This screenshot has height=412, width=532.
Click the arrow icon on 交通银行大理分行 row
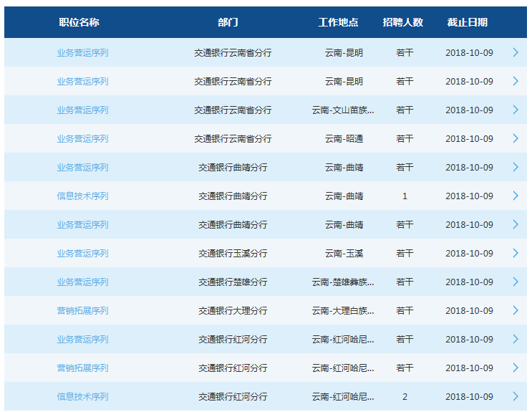(x=516, y=310)
